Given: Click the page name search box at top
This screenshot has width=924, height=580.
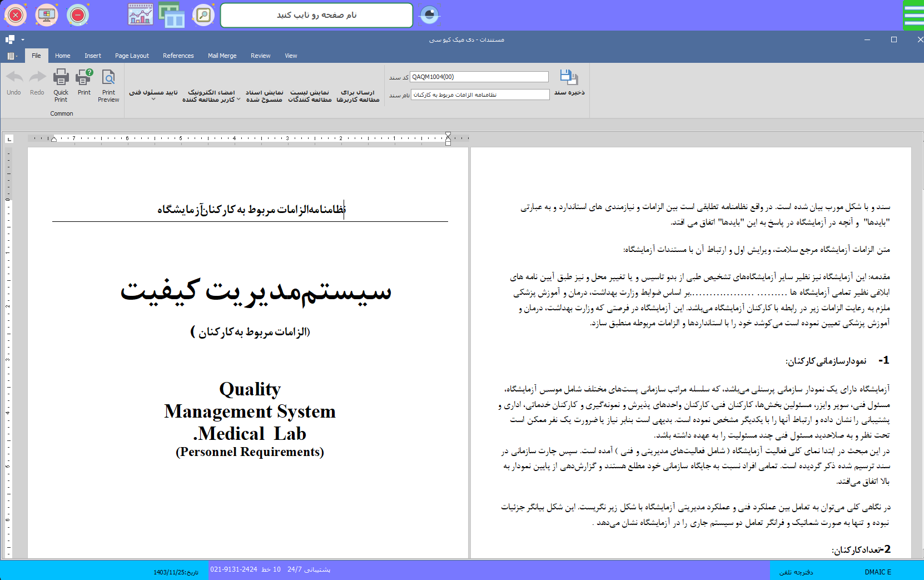Looking at the screenshot, I should click(316, 15).
